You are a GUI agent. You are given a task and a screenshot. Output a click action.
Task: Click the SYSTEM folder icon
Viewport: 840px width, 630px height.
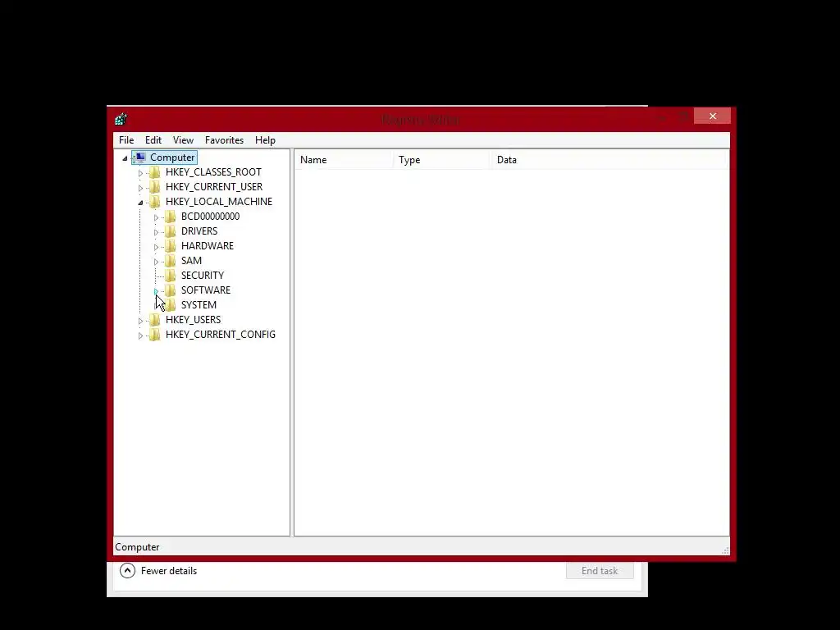[171, 304]
